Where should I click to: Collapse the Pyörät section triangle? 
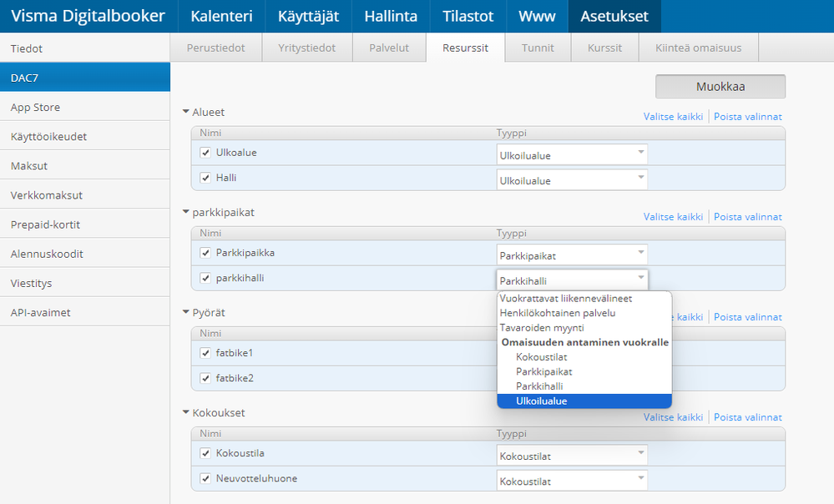(x=185, y=312)
